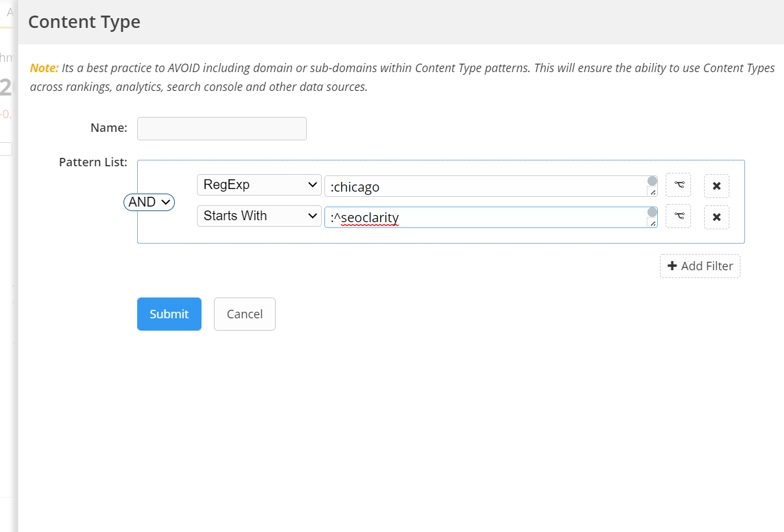The image size is (784, 532).
Task: Click the branch icon on the RegExp row
Action: point(678,185)
